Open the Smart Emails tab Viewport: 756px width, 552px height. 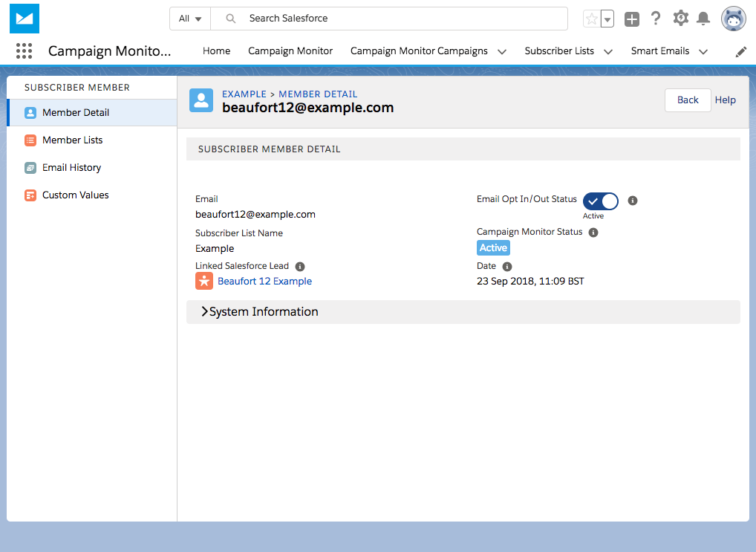660,51
